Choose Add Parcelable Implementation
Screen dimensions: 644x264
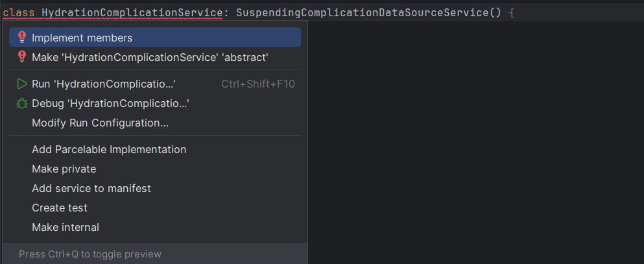pyautogui.click(x=155, y=149)
